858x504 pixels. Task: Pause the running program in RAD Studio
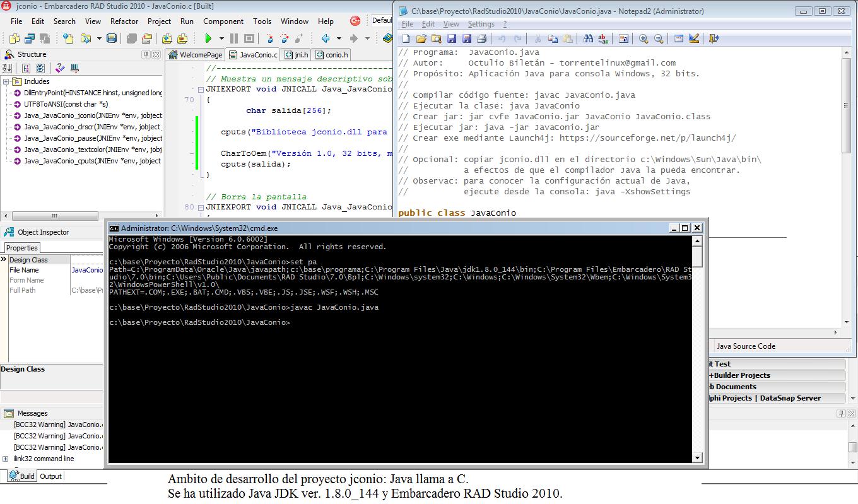click(x=234, y=38)
